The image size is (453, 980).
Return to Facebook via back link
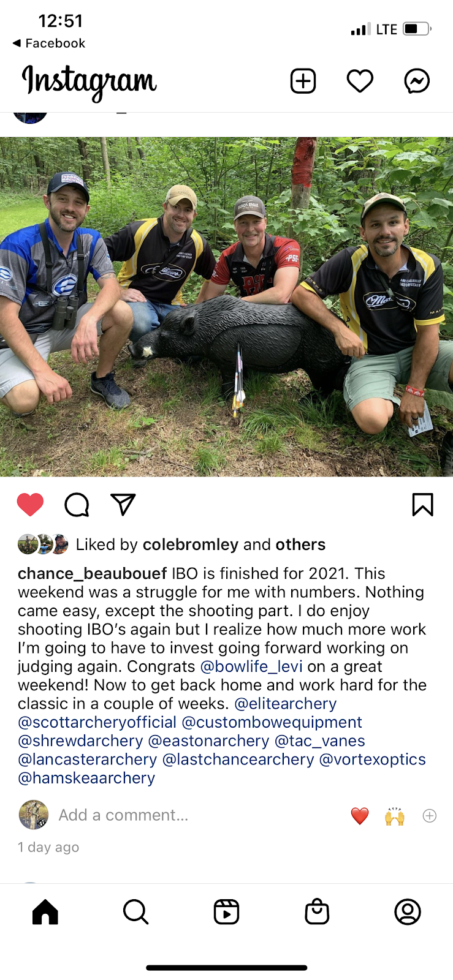[x=48, y=43]
